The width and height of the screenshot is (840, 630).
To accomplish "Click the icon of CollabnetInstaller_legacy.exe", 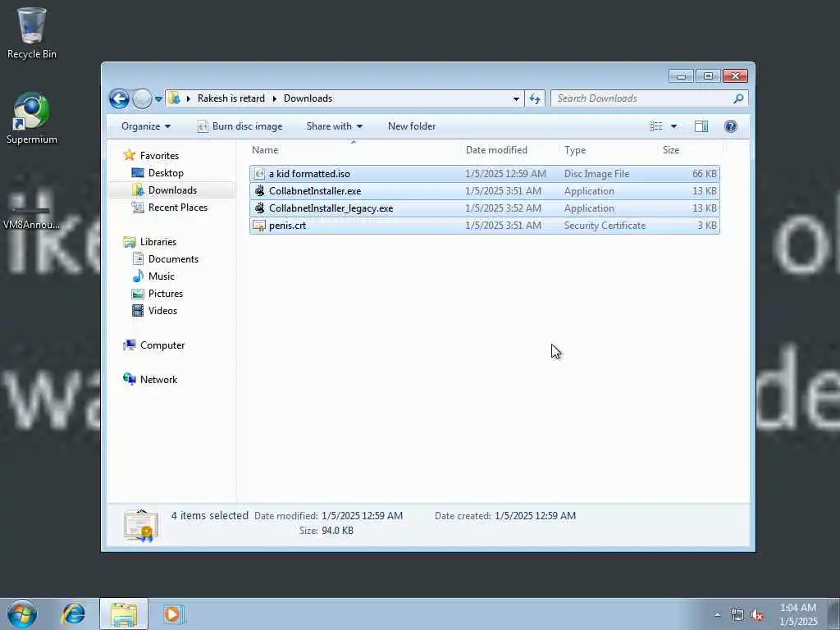I will point(259,208).
